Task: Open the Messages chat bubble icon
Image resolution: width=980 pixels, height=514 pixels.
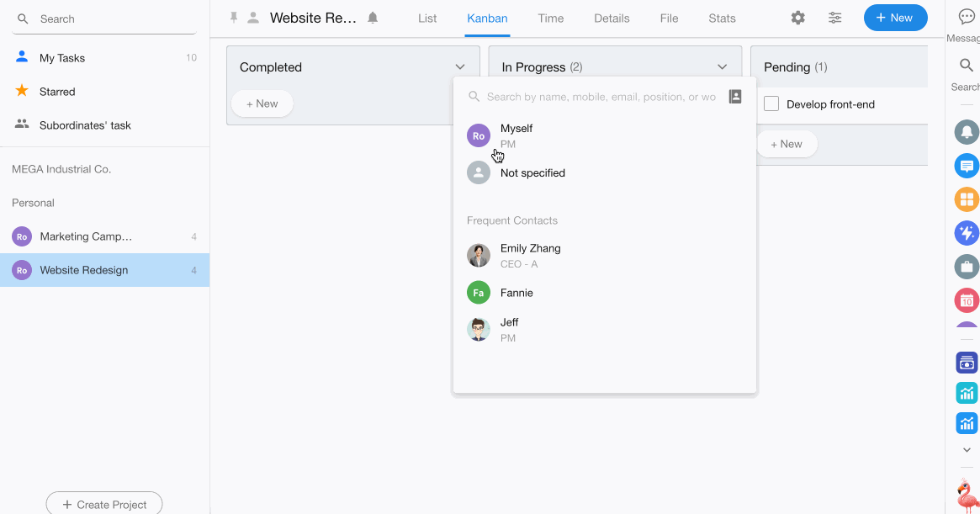Action: point(967,18)
